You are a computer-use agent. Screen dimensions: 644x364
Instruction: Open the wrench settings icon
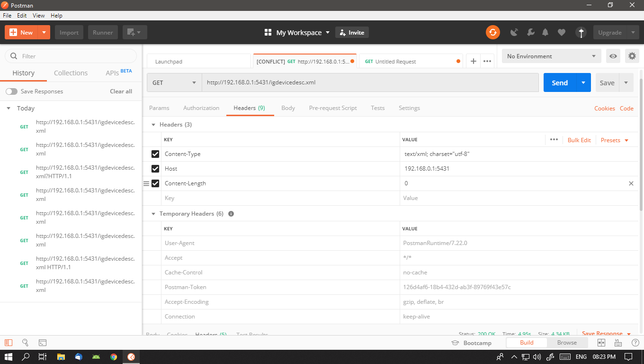(x=530, y=32)
